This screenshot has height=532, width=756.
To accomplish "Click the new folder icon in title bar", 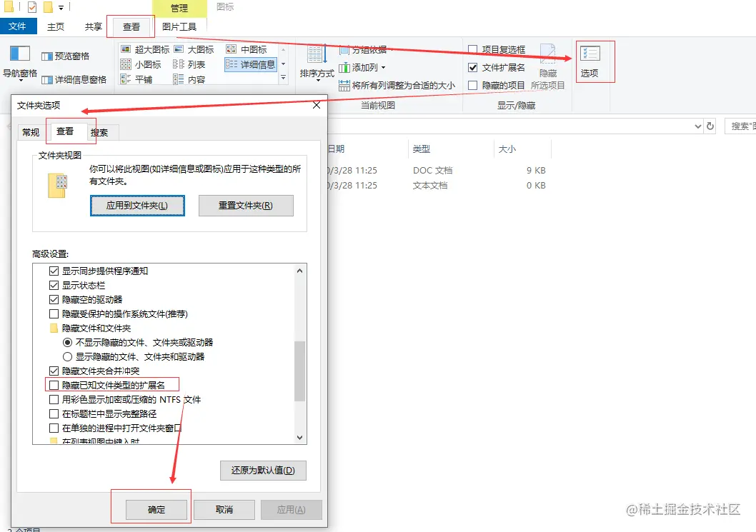I will click(48, 7).
